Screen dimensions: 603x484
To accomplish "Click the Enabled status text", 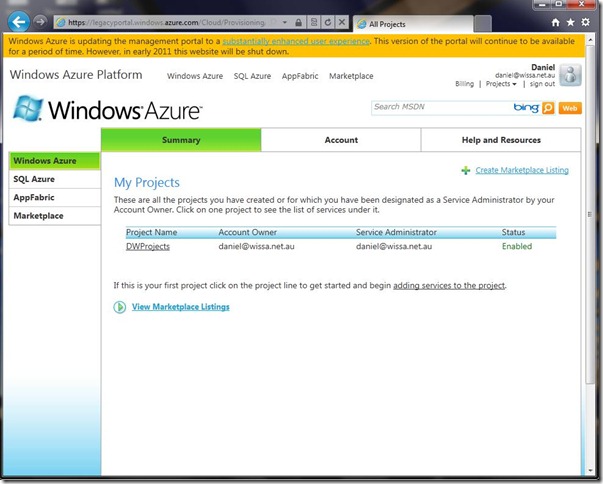I will click(517, 246).
